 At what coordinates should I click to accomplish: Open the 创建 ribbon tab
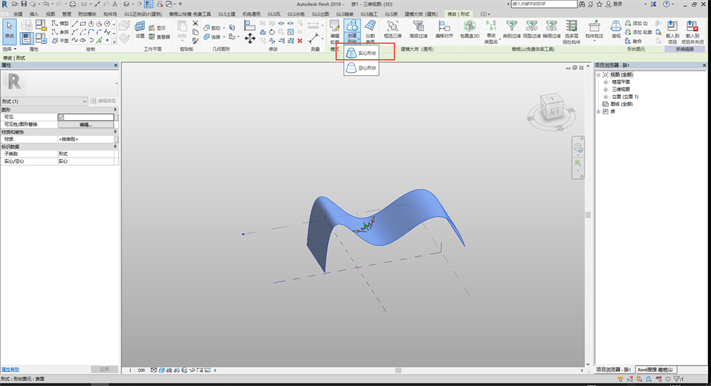[18, 14]
